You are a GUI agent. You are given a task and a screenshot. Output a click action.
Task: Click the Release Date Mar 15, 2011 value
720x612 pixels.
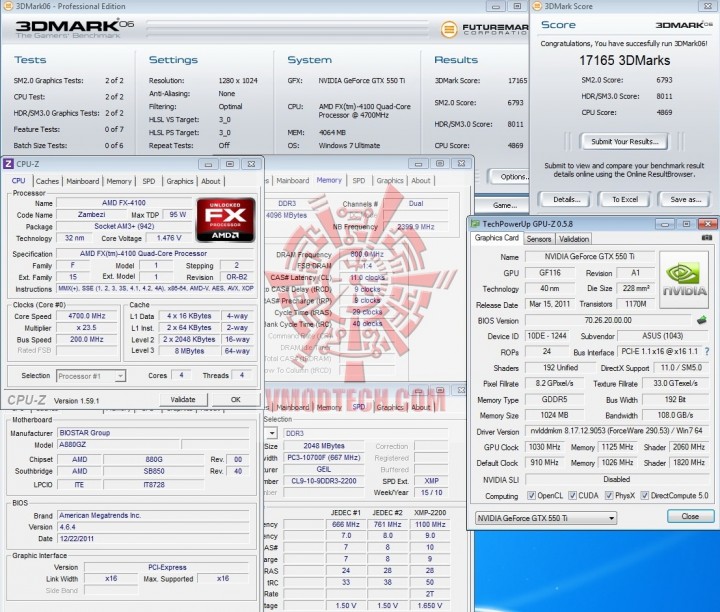point(550,304)
